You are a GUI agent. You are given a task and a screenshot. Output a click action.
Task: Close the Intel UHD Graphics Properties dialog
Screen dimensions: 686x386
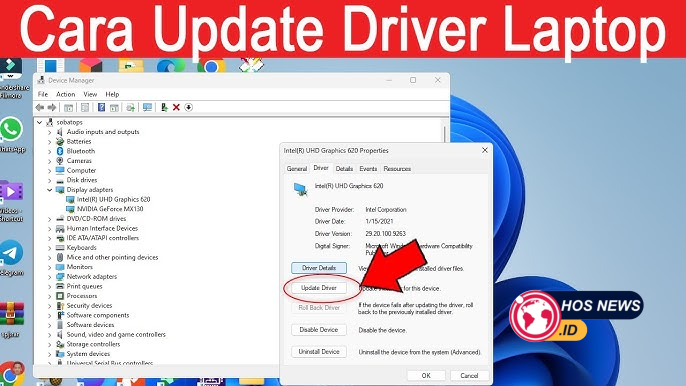[484, 150]
